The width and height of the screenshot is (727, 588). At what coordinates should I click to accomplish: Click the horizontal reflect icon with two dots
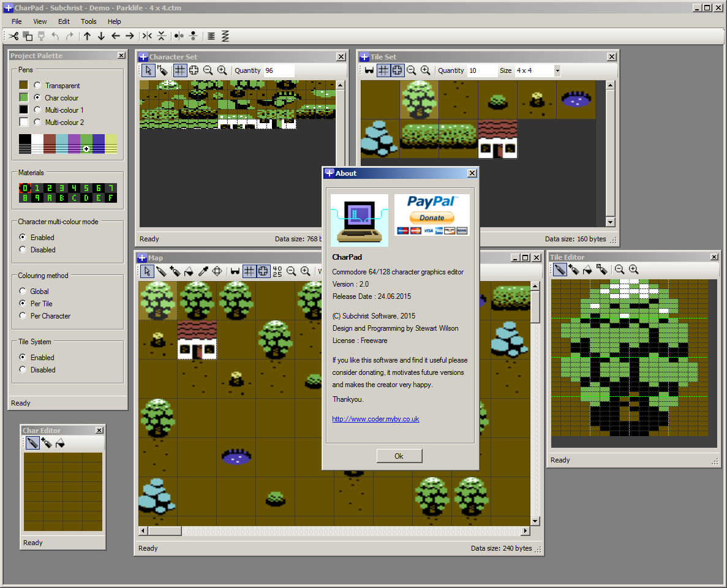(x=179, y=36)
